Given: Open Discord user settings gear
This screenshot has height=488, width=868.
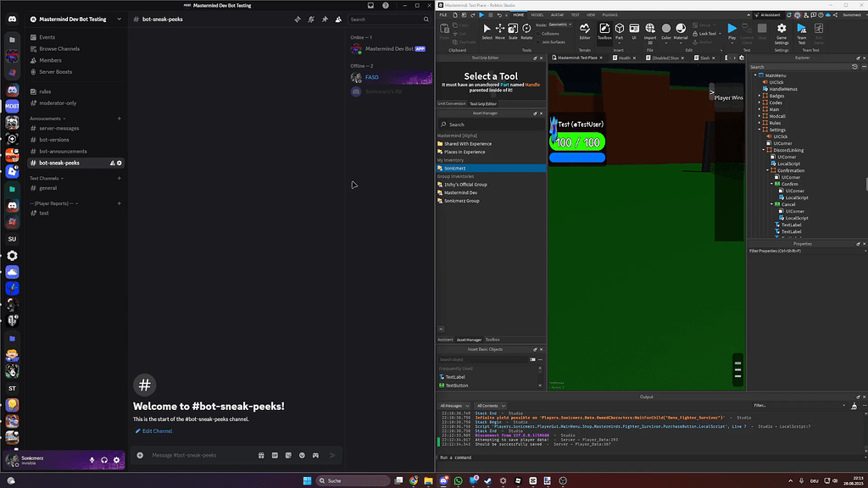Looking at the screenshot, I should click(116, 460).
